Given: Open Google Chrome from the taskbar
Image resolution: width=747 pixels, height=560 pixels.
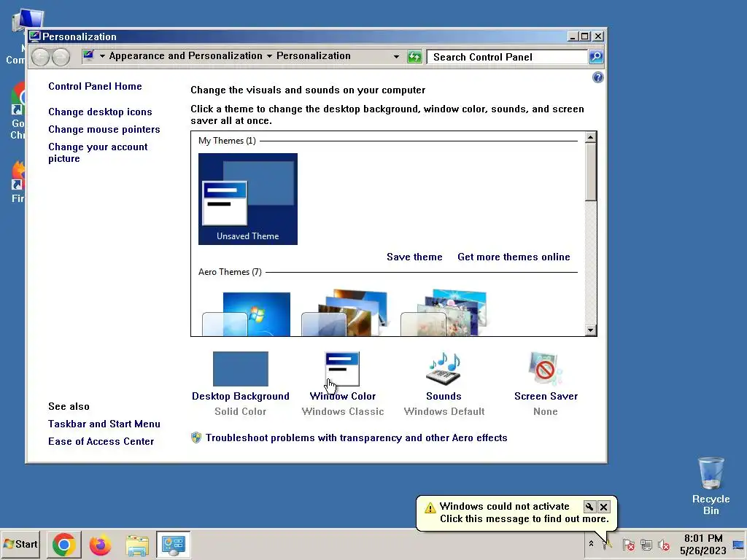Looking at the screenshot, I should (x=64, y=544).
